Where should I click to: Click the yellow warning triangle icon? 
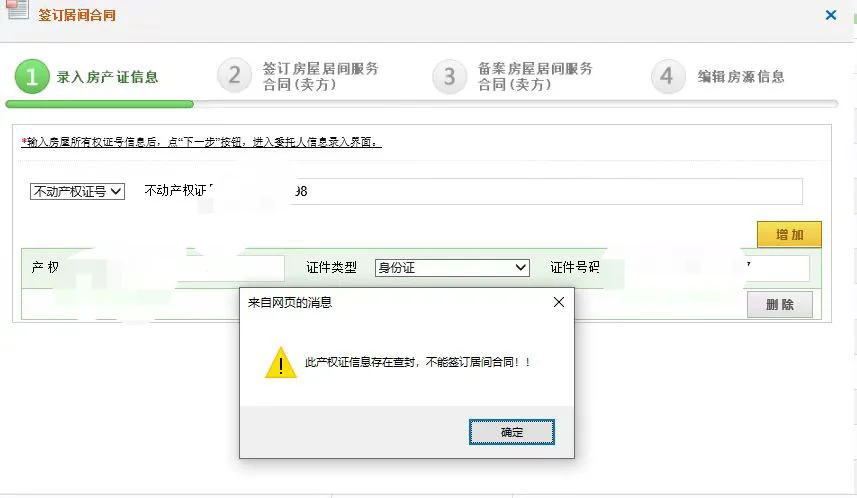click(280, 363)
